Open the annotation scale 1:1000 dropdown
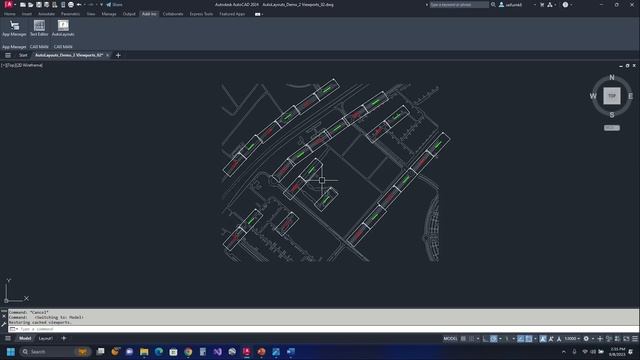 pos(572,339)
